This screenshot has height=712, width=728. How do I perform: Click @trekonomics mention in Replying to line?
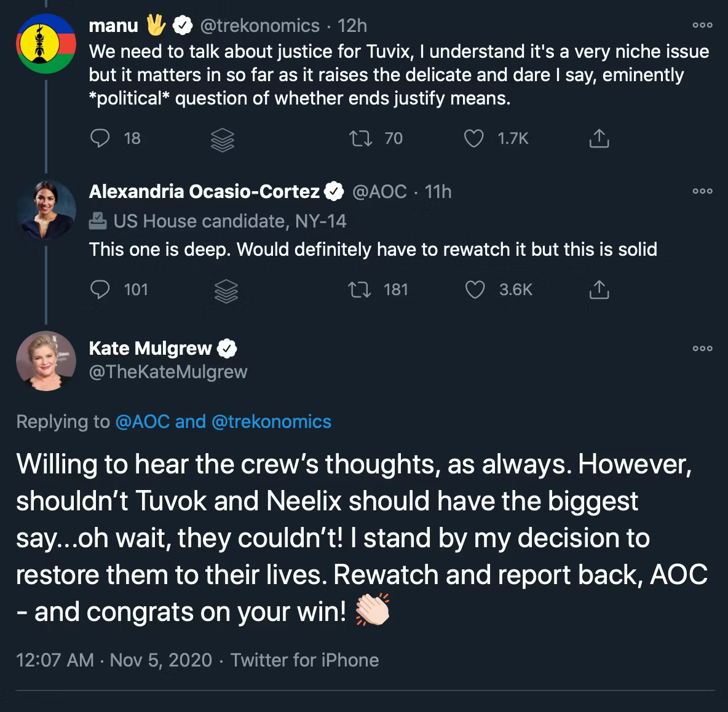pos(271,421)
